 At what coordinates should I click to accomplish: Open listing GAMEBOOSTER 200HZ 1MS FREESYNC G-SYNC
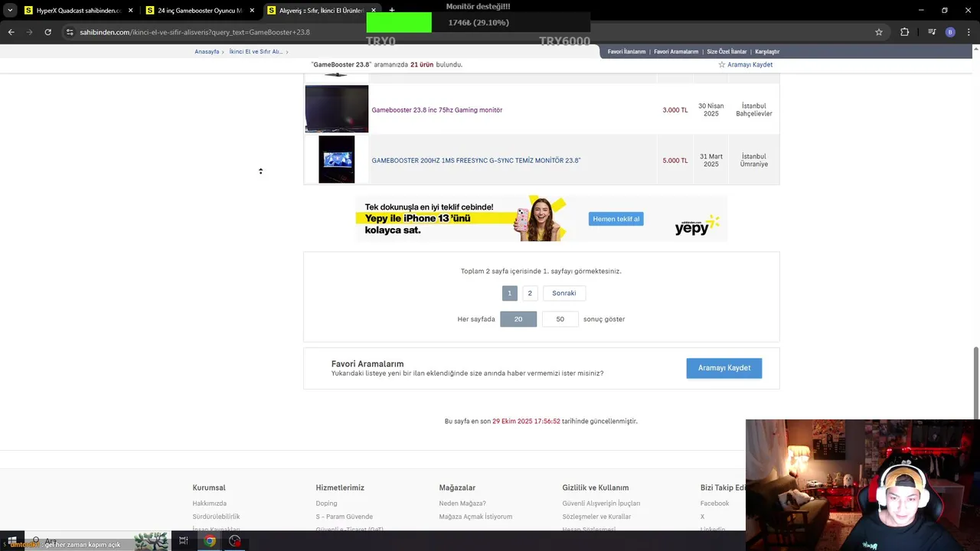476,161
